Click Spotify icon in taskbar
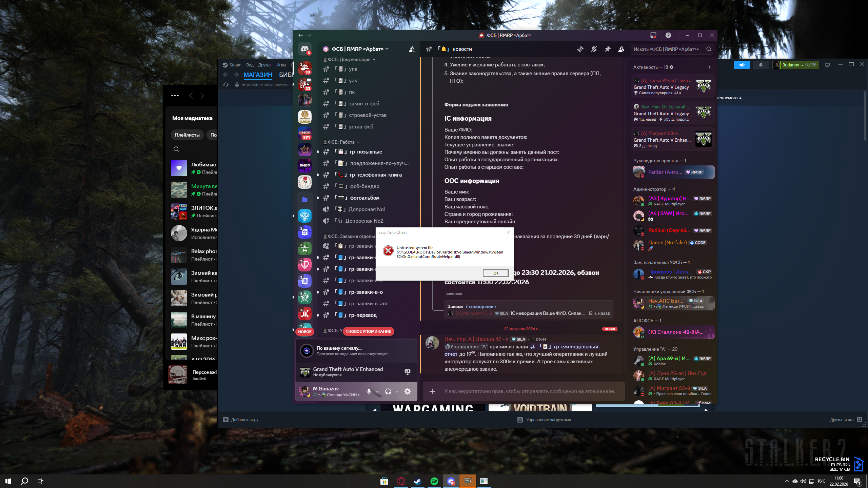This screenshot has width=868, height=488. point(434,481)
